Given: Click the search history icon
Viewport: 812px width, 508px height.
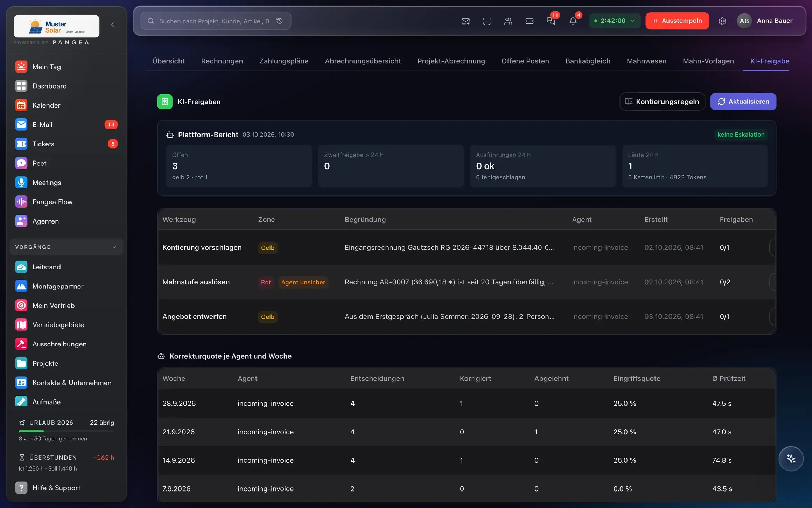Looking at the screenshot, I should tap(280, 21).
